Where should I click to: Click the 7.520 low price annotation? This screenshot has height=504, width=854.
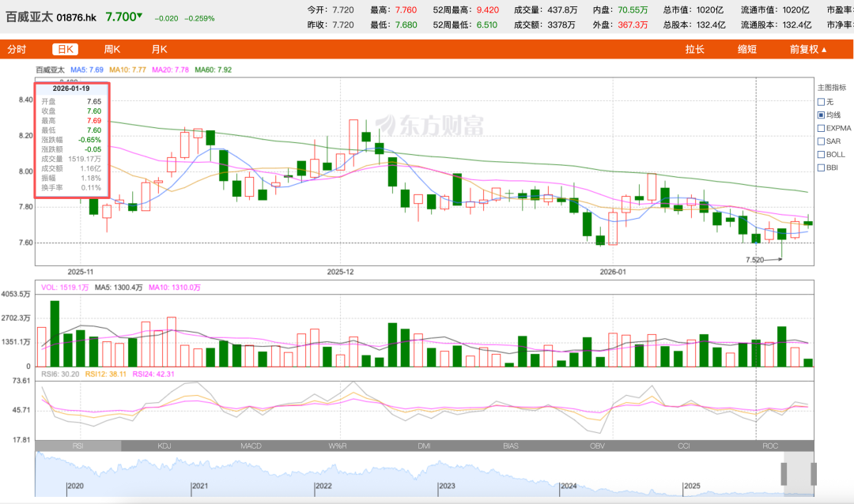(x=755, y=260)
